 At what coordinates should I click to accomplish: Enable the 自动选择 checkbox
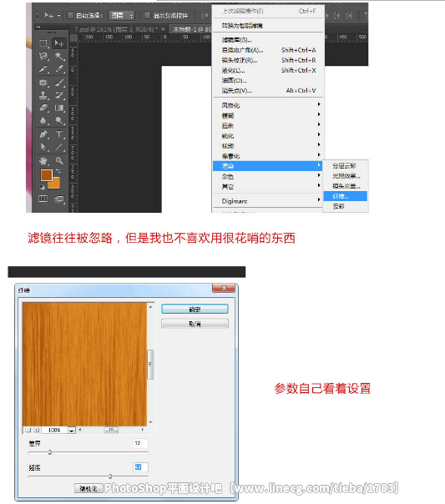pos(70,15)
